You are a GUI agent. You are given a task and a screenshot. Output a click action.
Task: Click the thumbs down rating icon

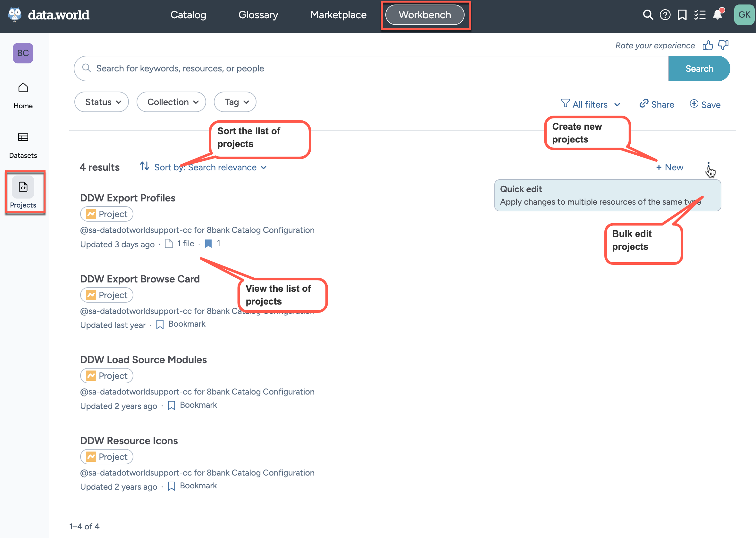click(x=723, y=45)
